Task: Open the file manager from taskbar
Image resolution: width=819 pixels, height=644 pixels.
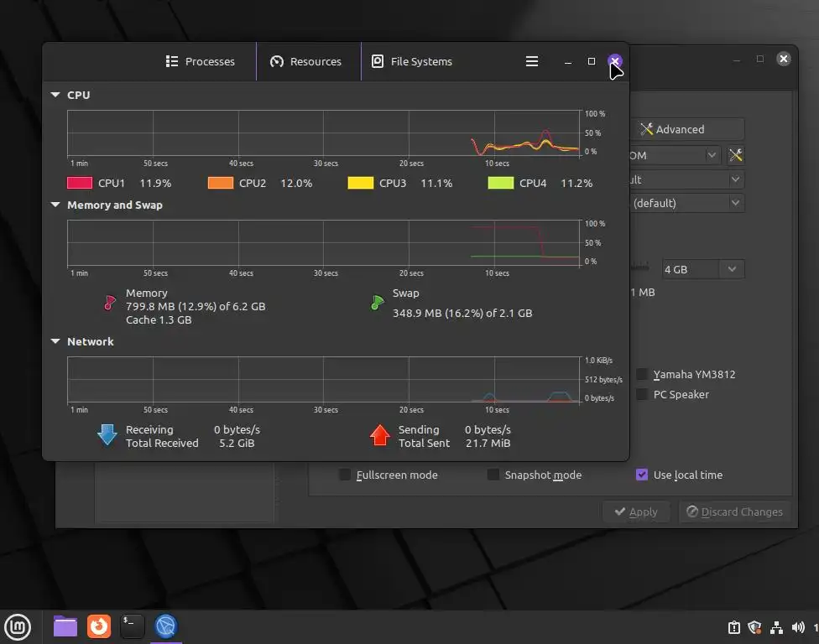Action: pos(65,626)
